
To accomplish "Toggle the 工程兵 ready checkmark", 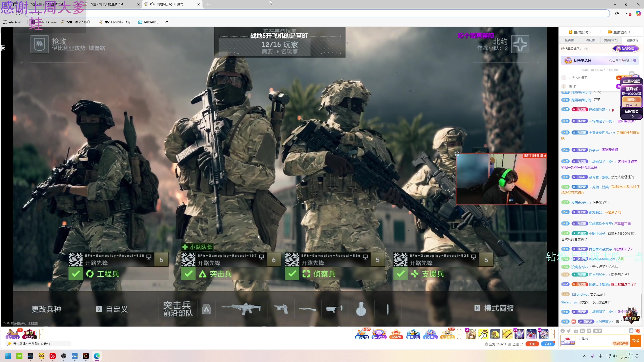I will [x=76, y=274].
